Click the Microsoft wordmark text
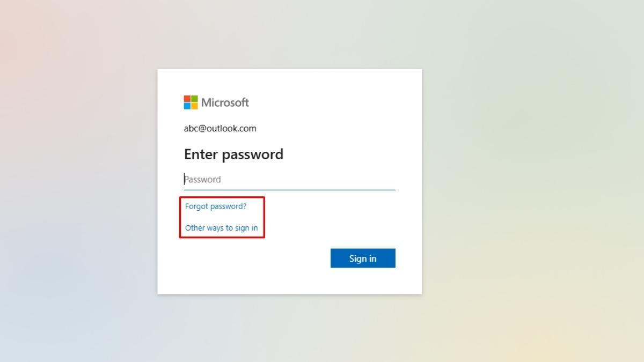 pos(225,102)
